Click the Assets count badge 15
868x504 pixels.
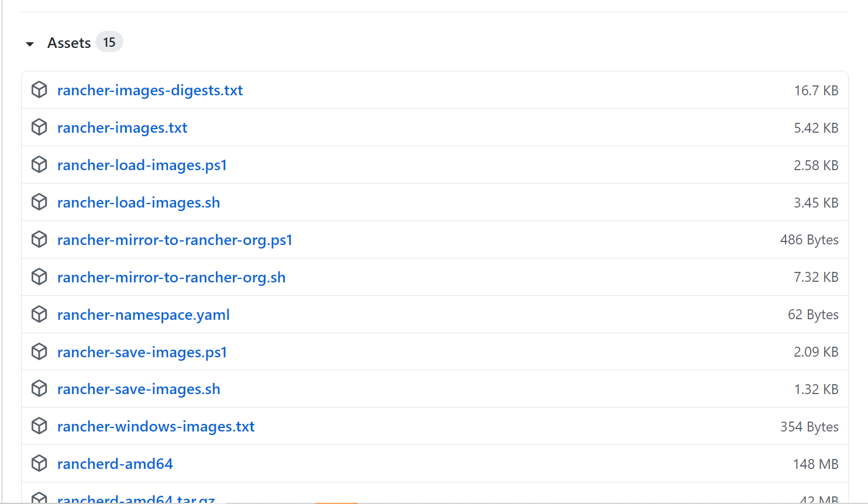[x=109, y=42]
